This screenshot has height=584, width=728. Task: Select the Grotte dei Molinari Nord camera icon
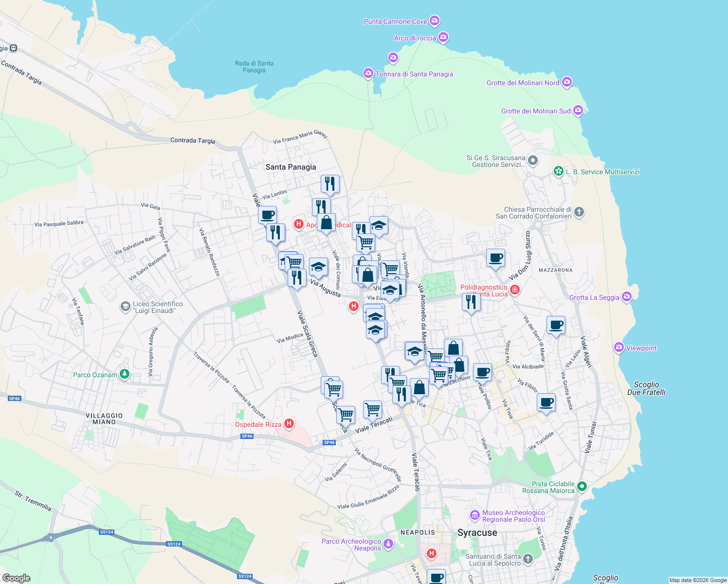[x=566, y=82]
